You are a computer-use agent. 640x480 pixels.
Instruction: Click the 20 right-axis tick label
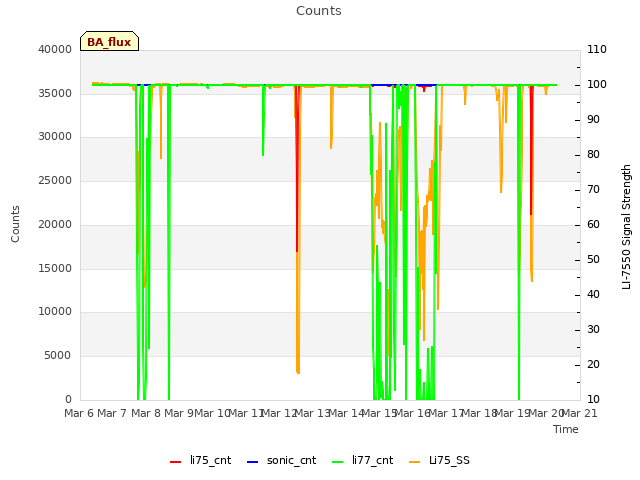click(x=593, y=364)
